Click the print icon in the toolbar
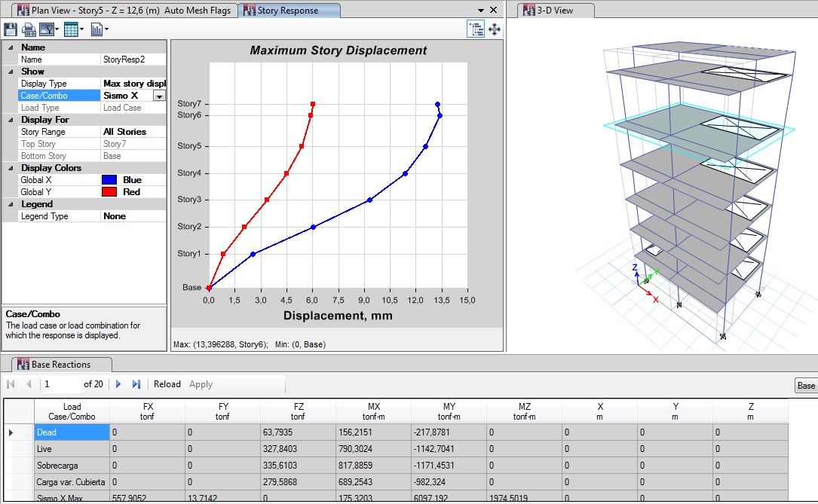 click(x=29, y=29)
